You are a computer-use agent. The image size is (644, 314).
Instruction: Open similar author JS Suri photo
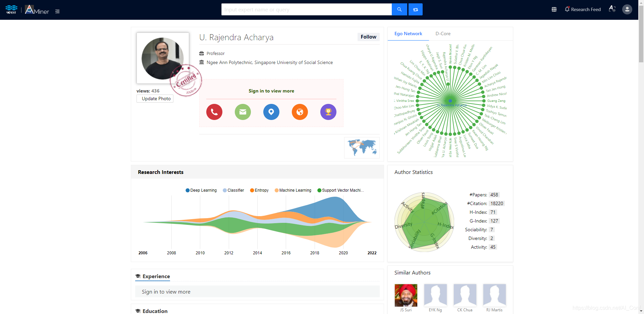(406, 295)
